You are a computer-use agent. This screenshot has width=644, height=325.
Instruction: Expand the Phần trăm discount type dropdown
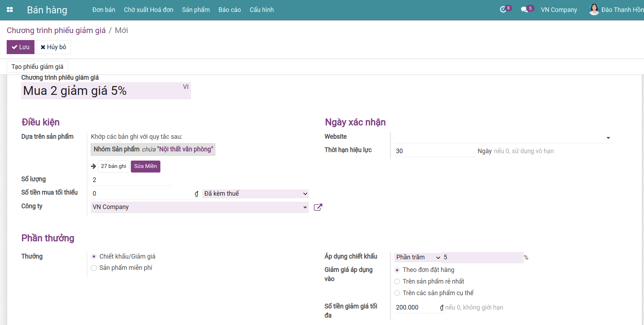click(418, 257)
